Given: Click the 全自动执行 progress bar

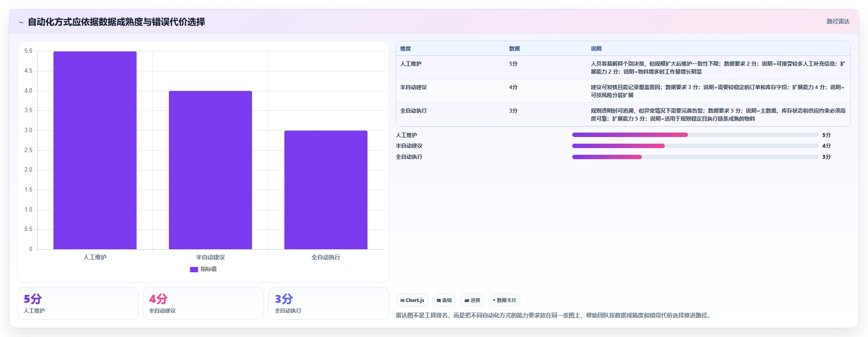Looking at the screenshot, I should (695, 157).
